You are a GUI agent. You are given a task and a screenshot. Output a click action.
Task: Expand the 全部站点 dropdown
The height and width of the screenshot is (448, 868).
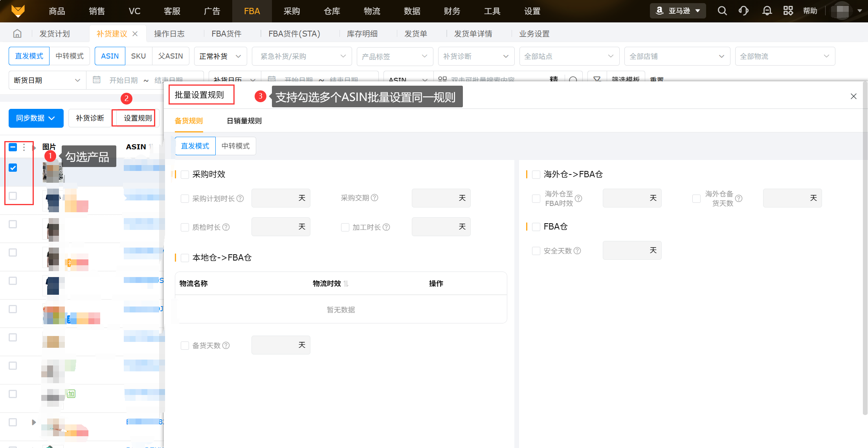point(569,56)
